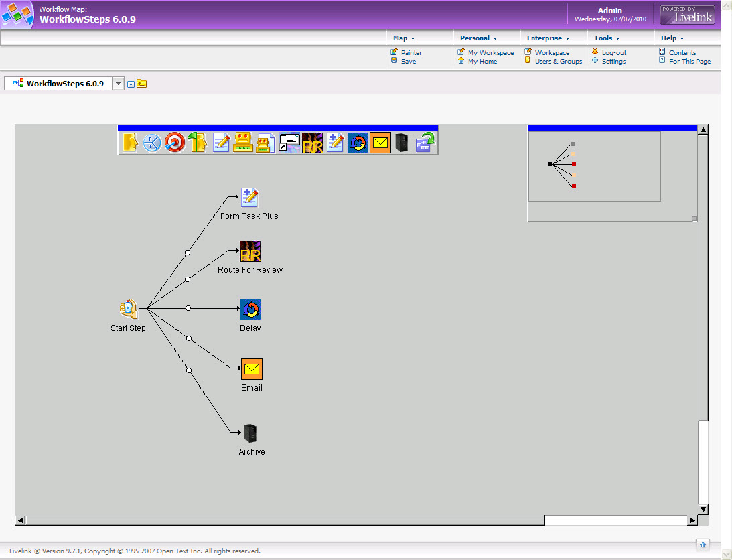The width and height of the screenshot is (732, 560).
Task: Click the yellow parent folder icon beside title
Action: point(142,84)
